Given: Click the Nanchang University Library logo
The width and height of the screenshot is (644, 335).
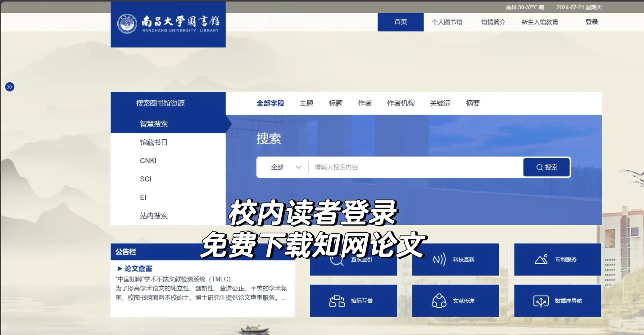Looking at the screenshot, I should (x=168, y=24).
